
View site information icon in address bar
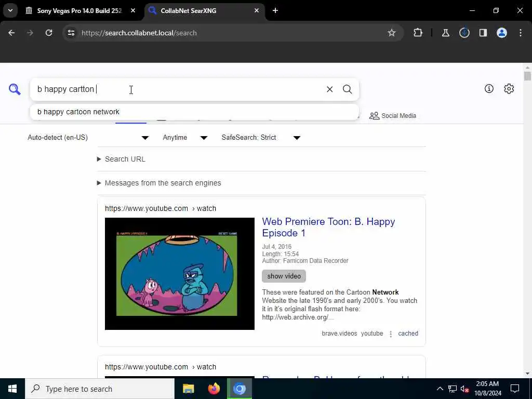click(x=71, y=33)
